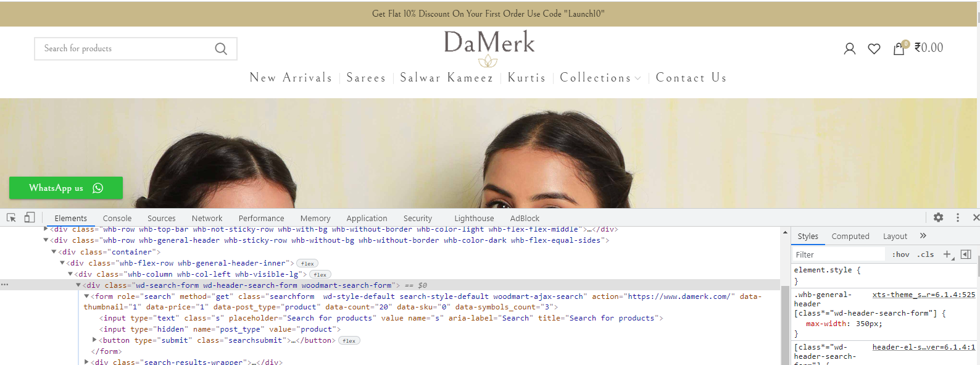Click the Launch10 discount announcement banner
980x365 pixels.
click(x=488, y=14)
